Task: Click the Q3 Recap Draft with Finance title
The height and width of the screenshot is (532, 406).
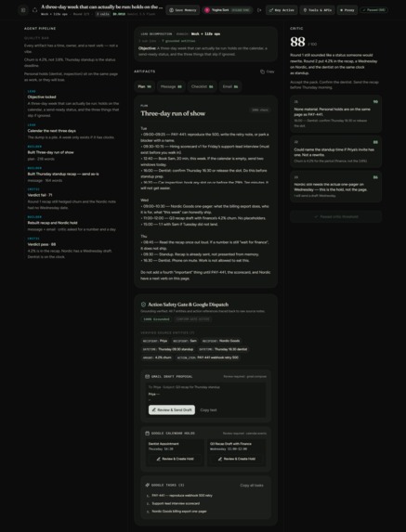Action: [x=230, y=444]
